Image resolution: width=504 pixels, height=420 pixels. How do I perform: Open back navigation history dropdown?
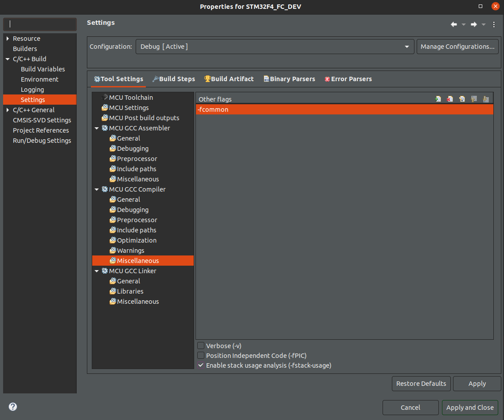click(464, 25)
